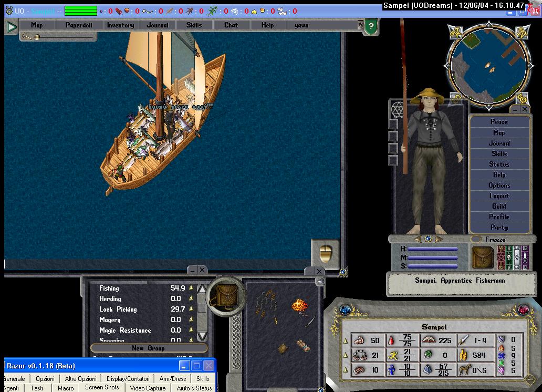Open the purple dagger book icon
The height and width of the screenshot is (392, 542).
[x=525, y=257]
